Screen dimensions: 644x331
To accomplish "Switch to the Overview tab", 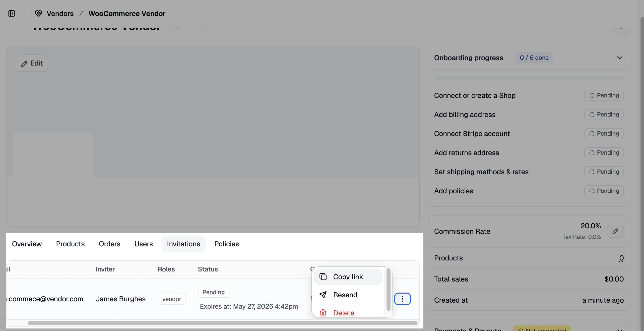I will 27,244.
